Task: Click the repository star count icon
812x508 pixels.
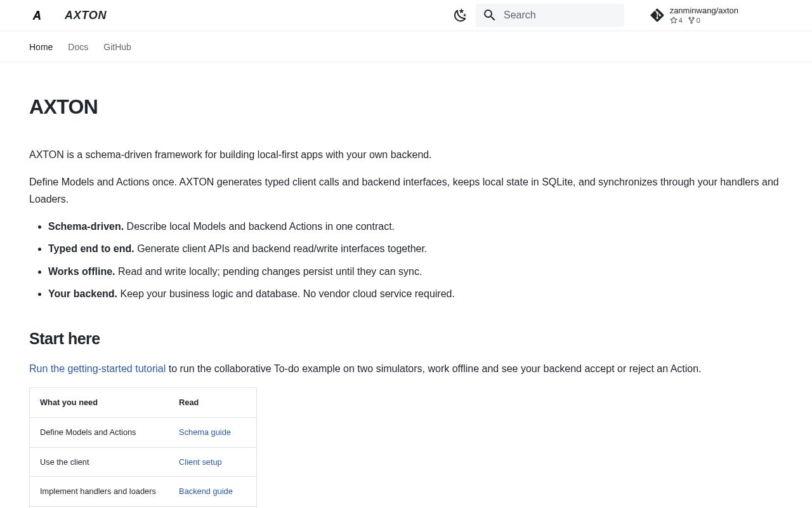Action: (x=674, y=20)
